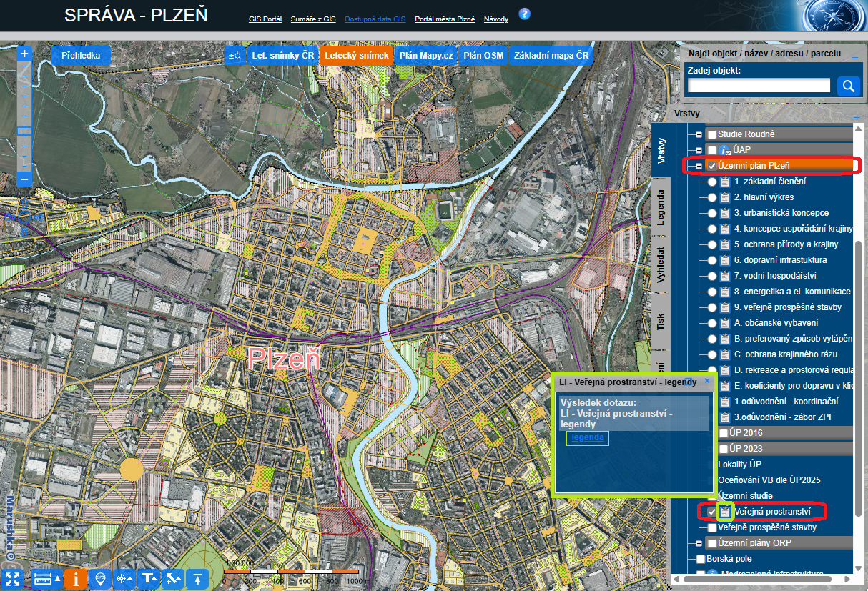The image size is (868, 591).
Task: Open clipboard icon of A. občanské vybavení
Action: tap(724, 323)
